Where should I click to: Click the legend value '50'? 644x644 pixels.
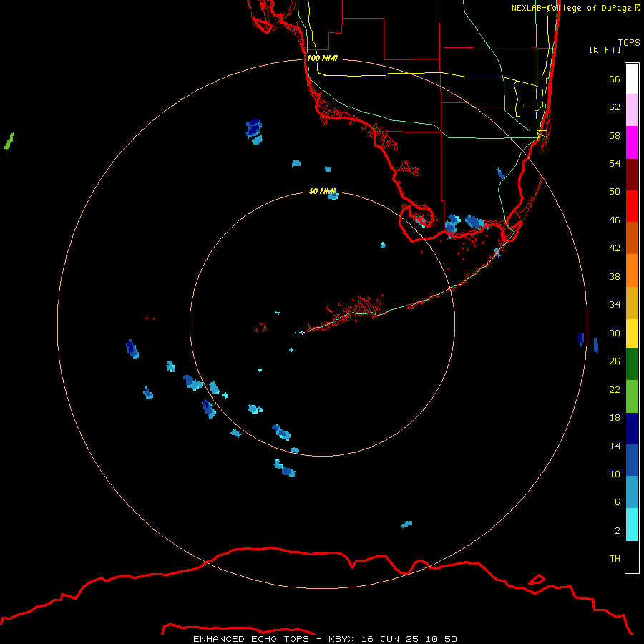coord(615,192)
